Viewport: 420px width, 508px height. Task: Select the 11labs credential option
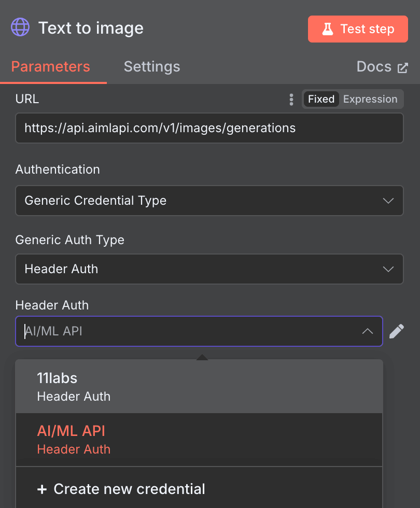[199, 387]
